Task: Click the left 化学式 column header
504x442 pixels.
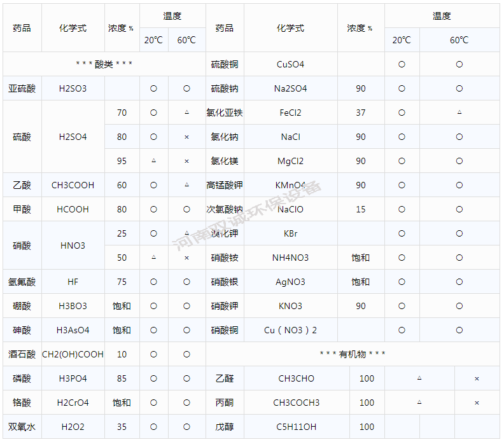Action: 73,29
